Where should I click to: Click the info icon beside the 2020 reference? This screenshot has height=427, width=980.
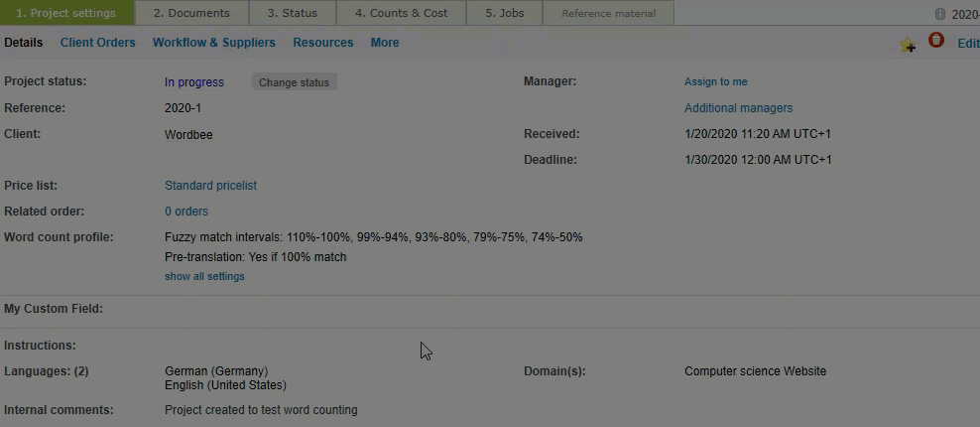point(940,14)
